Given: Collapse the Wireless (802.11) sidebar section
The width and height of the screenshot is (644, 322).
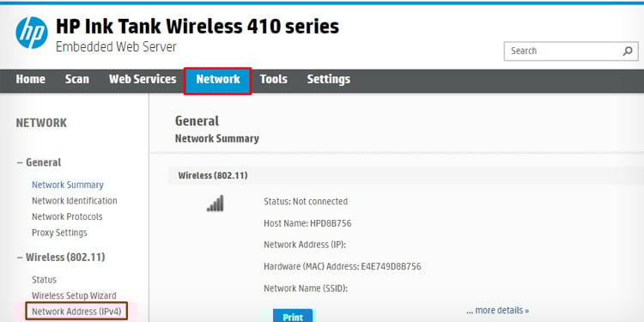Looking at the screenshot, I should point(61,258).
